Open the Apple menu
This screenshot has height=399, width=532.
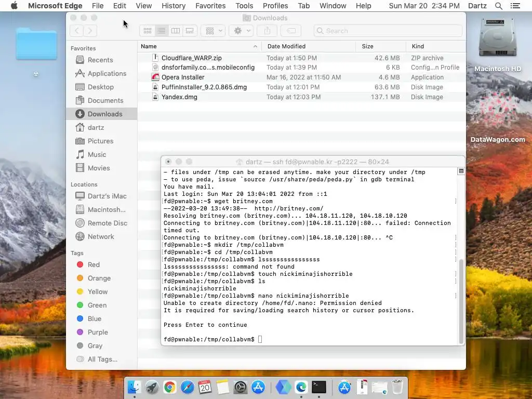coord(14,6)
